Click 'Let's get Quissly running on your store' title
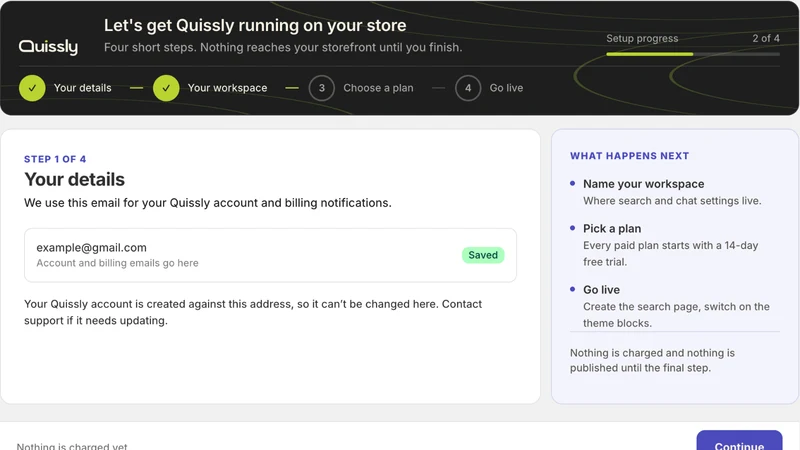This screenshot has height=450, width=800. pos(255,26)
